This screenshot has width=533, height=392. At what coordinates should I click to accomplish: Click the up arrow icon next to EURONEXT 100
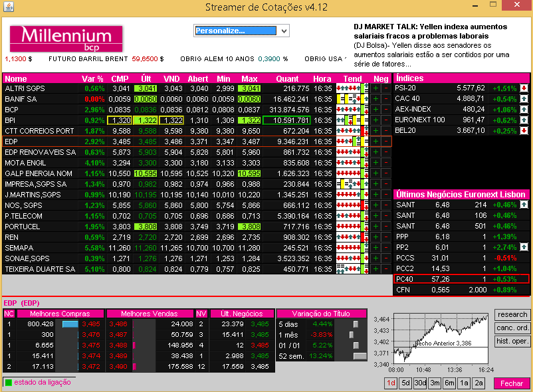[x=524, y=120]
